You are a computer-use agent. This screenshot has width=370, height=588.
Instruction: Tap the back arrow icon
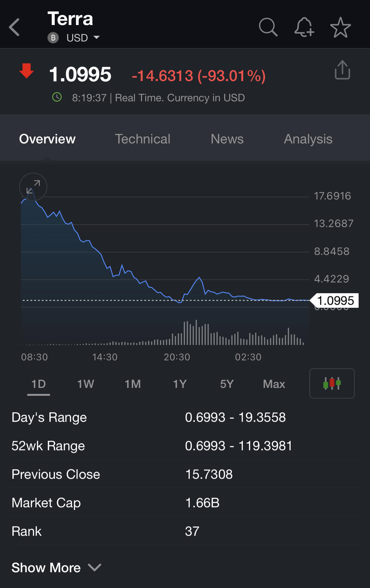(15, 27)
